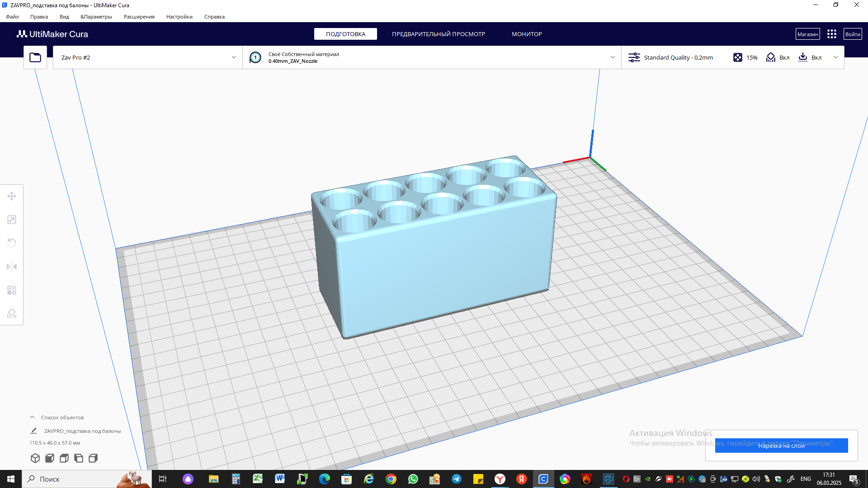This screenshot has height=488, width=868.
Task: Open the Расширения menu
Action: 139,17
